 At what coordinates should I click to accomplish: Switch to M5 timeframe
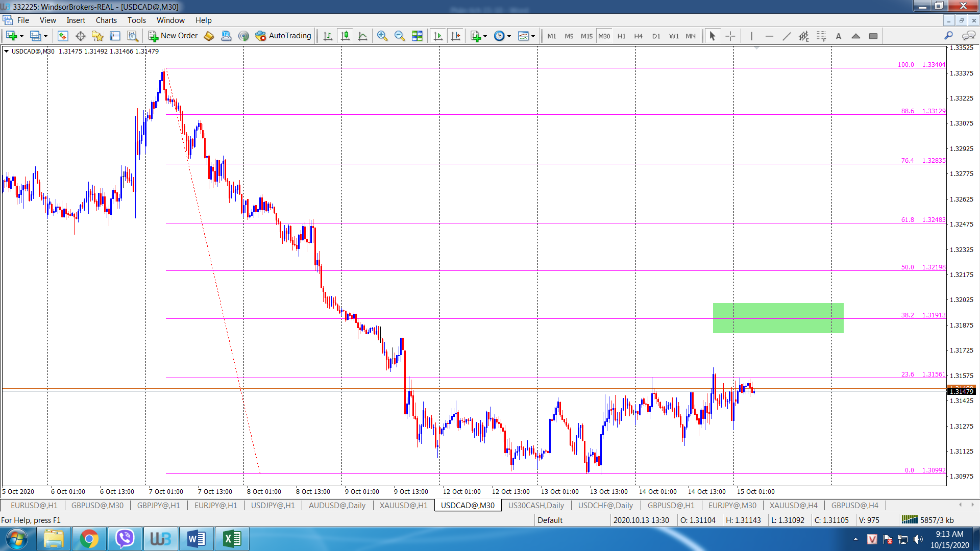tap(569, 36)
